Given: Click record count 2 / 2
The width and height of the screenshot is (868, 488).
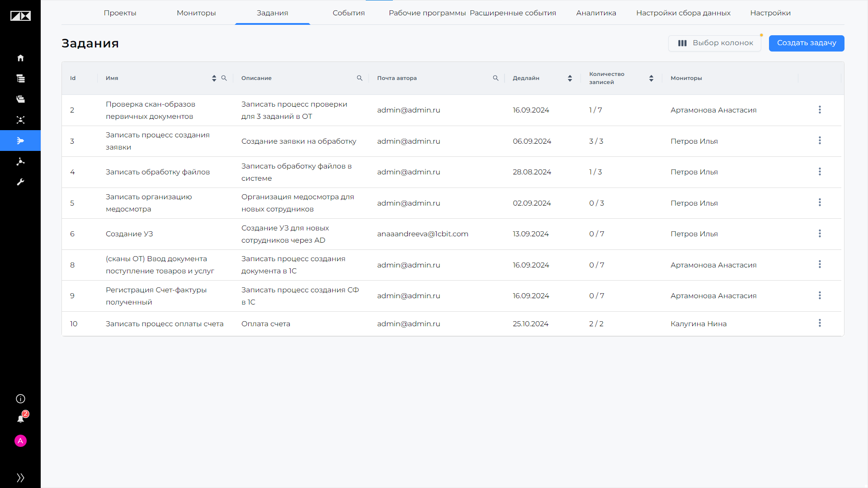Looking at the screenshot, I should click(596, 324).
